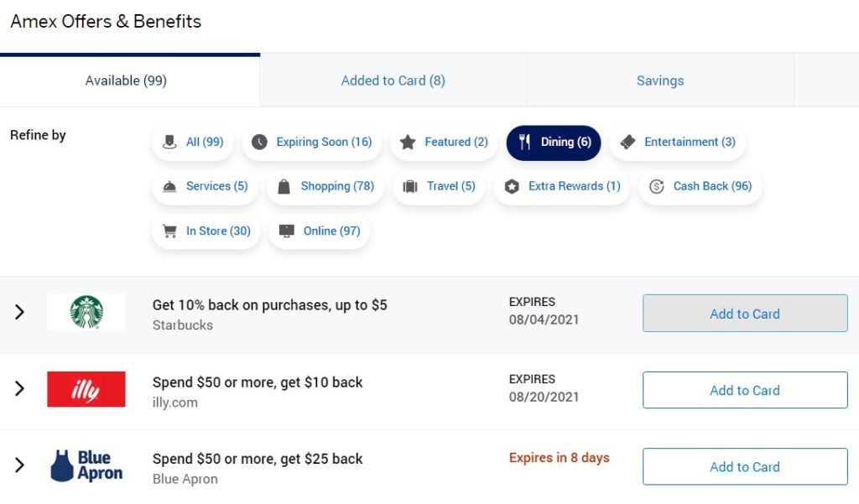Add the Blue Apron offer to card
859x504 pixels.
pos(745,467)
